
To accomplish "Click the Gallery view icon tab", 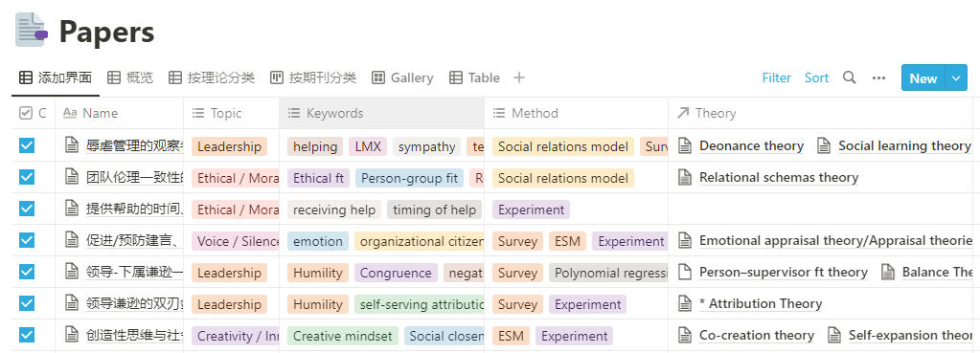I will pos(377,77).
